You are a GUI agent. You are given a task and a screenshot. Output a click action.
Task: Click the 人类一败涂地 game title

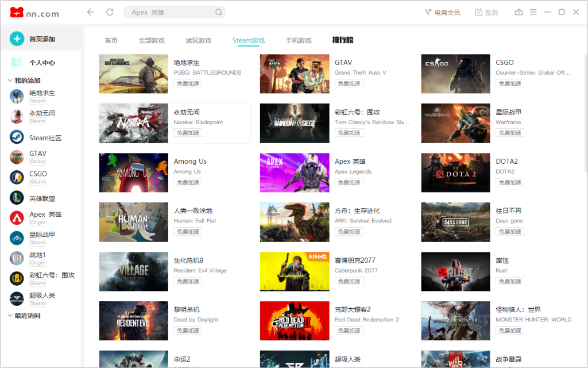(x=193, y=210)
